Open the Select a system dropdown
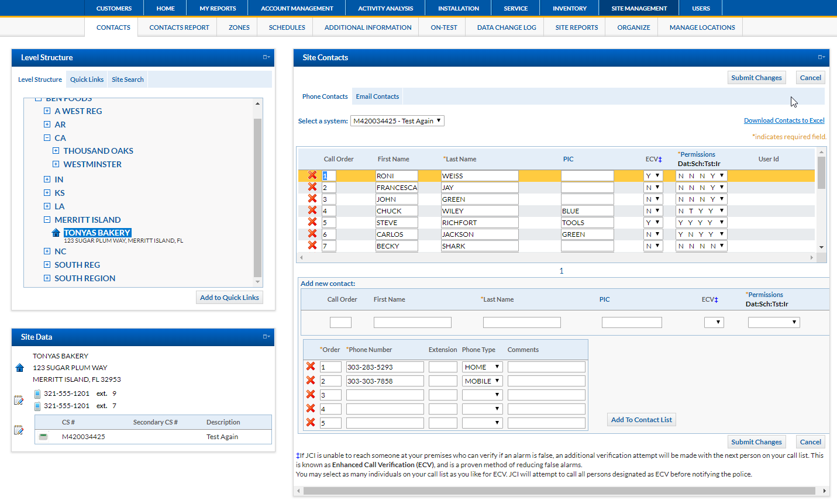 [x=397, y=121]
